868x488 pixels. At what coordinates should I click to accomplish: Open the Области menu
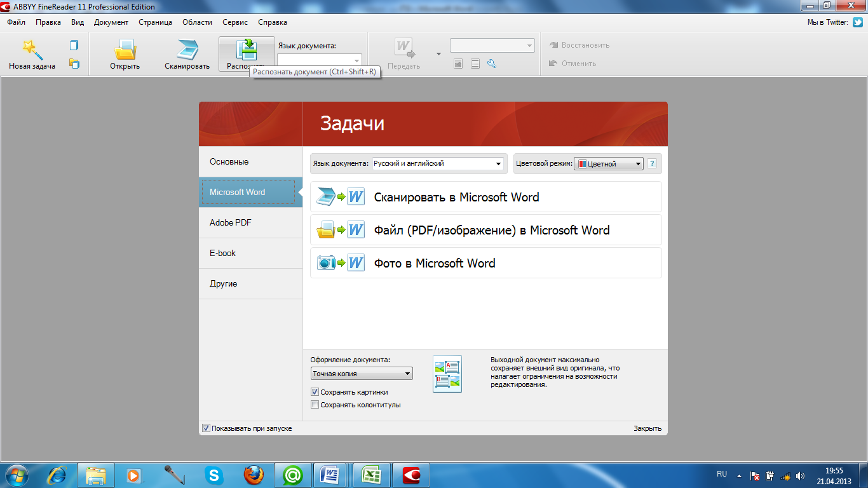(198, 22)
